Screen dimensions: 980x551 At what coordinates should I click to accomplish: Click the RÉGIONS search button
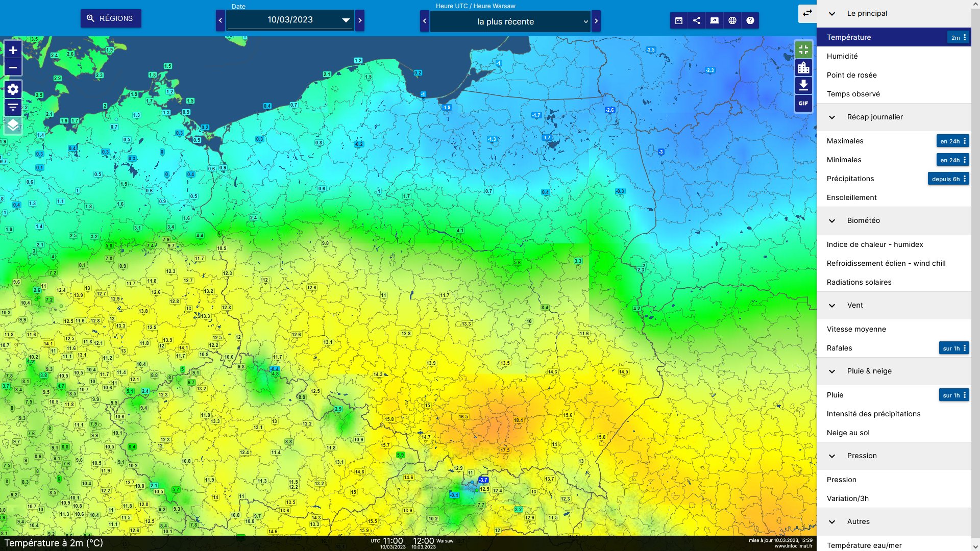click(111, 18)
